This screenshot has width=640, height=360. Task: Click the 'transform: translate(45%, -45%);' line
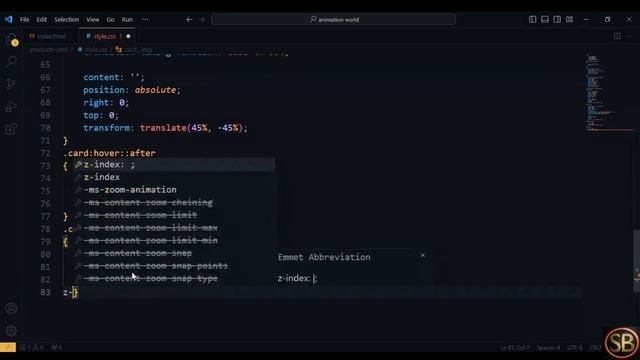click(165, 128)
